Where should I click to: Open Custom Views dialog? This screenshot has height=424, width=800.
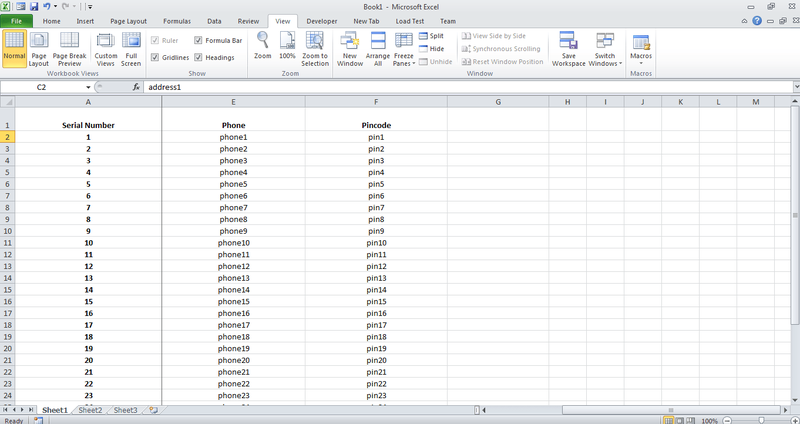(x=106, y=49)
